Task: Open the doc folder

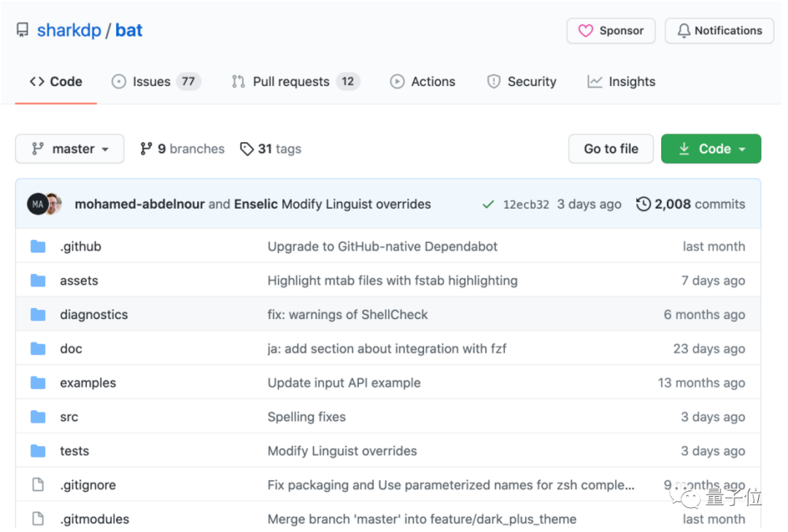Action: (71, 349)
